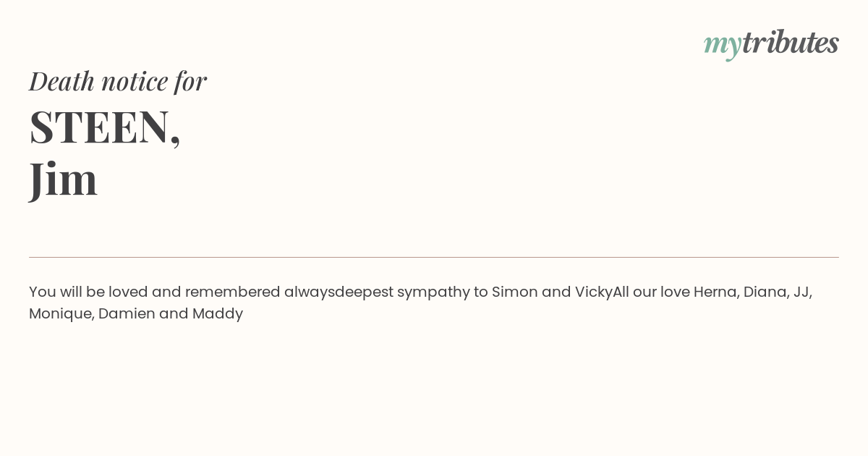The image size is (868, 456).
Task: Click the word "remembered" in the message
Action: click(232, 292)
